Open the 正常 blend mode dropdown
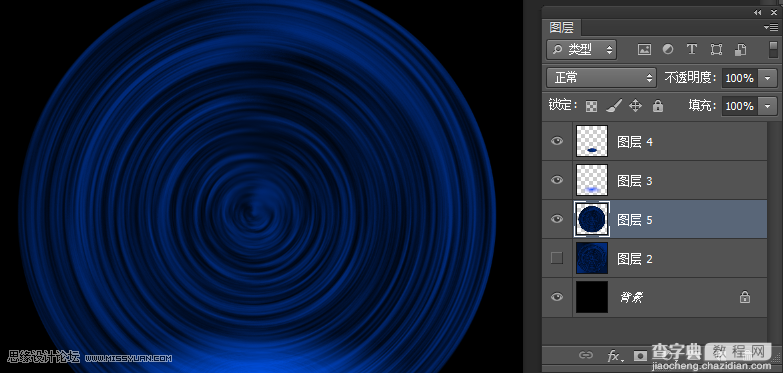This screenshot has height=373, width=783. 601,78
